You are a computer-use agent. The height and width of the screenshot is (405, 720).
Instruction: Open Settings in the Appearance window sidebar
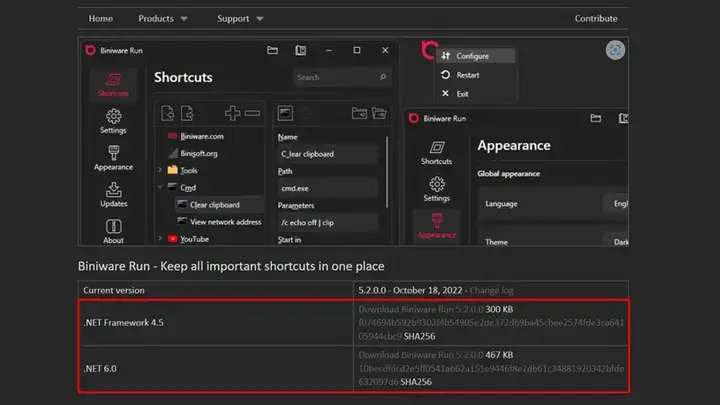pyautogui.click(x=436, y=189)
